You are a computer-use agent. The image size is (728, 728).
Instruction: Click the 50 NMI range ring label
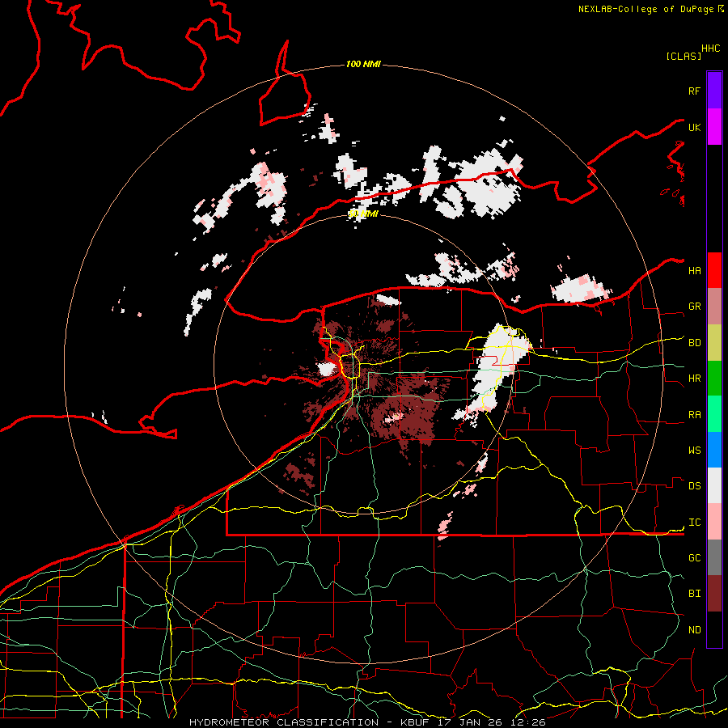coord(363,214)
